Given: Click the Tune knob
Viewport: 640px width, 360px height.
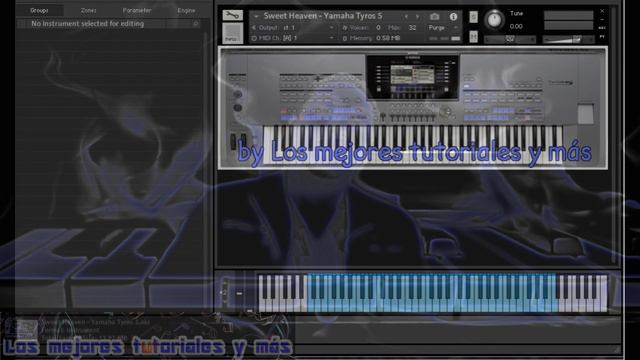Looking at the screenshot, I should pyautogui.click(x=494, y=20).
